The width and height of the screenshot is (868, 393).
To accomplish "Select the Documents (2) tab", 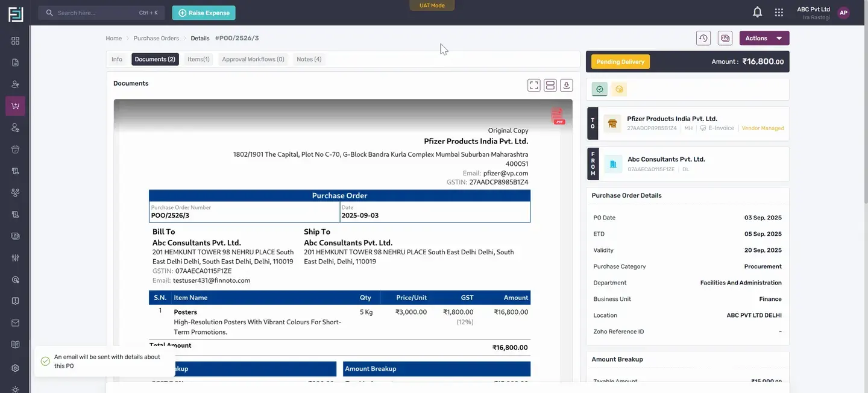I will (155, 59).
